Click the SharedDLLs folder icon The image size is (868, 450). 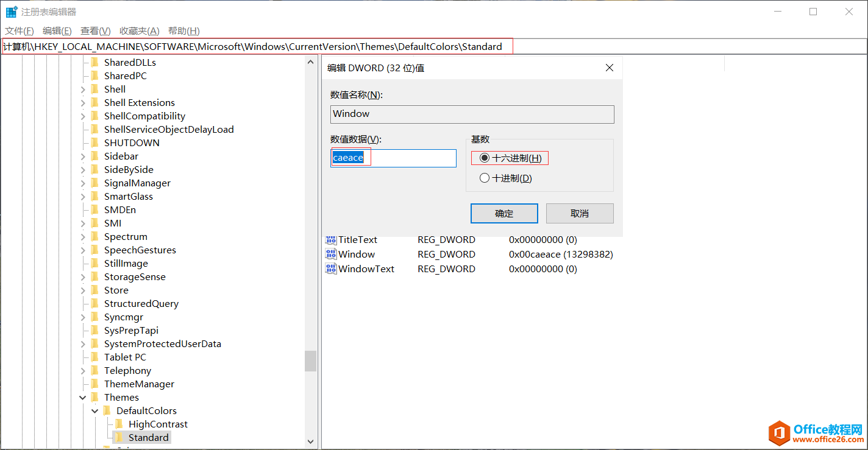[x=94, y=62]
